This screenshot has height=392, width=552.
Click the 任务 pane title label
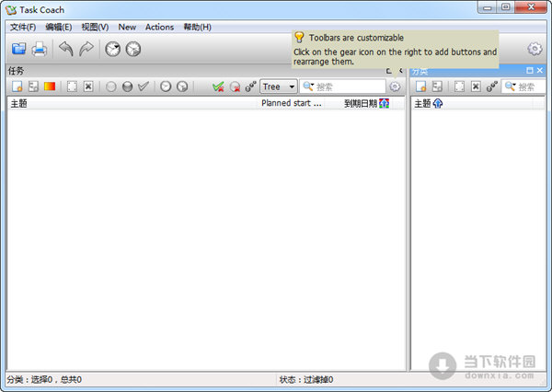tap(16, 71)
